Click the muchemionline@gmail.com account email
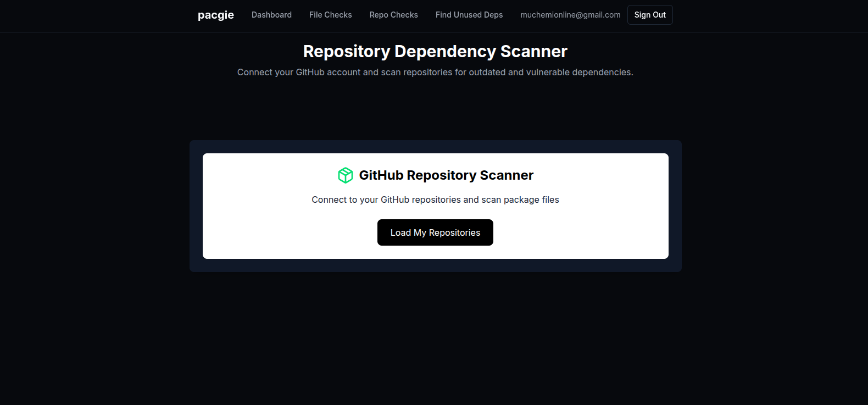The image size is (868, 405). [570, 15]
